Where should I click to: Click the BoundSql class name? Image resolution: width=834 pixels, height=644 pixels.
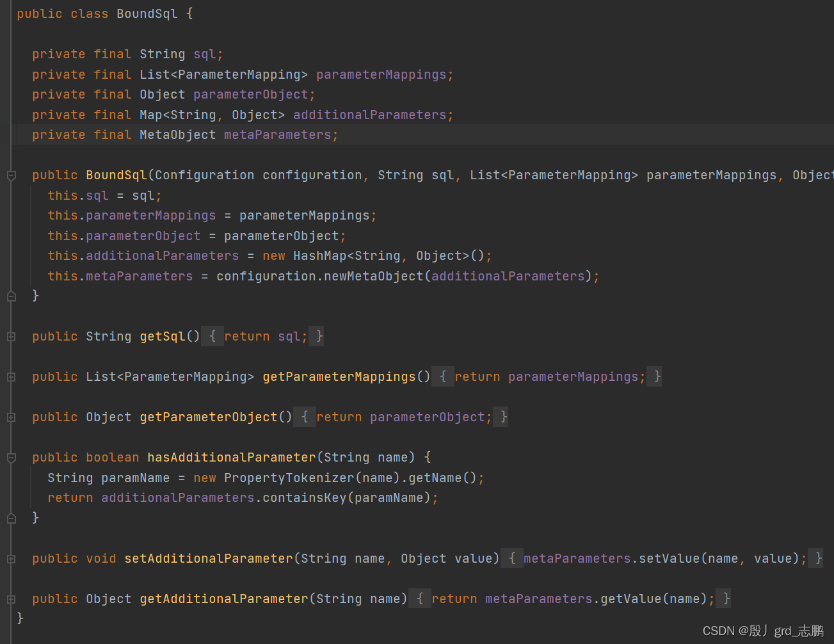pos(147,13)
